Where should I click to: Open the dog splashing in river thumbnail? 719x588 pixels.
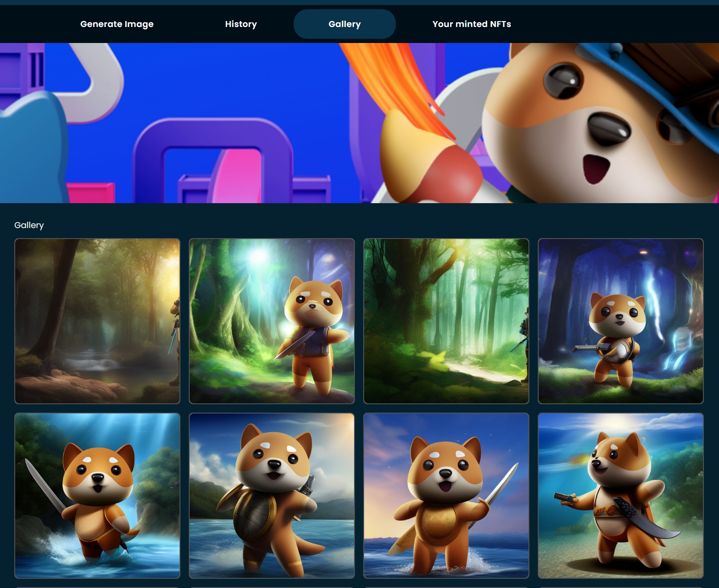click(x=97, y=496)
